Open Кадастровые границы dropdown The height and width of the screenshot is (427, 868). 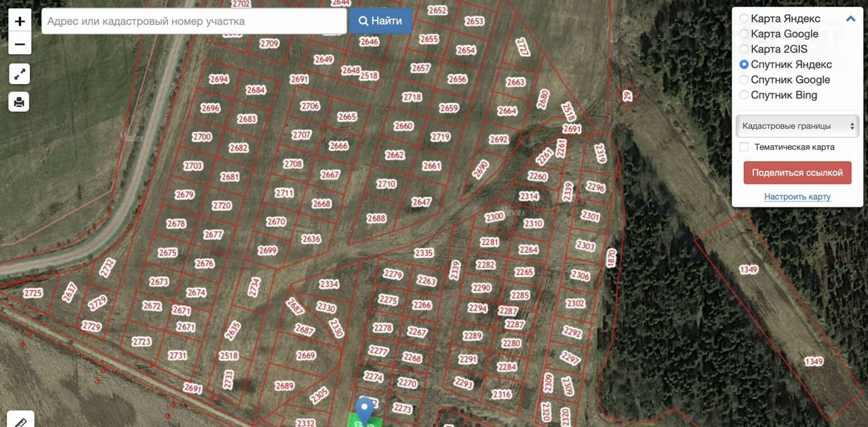click(797, 126)
